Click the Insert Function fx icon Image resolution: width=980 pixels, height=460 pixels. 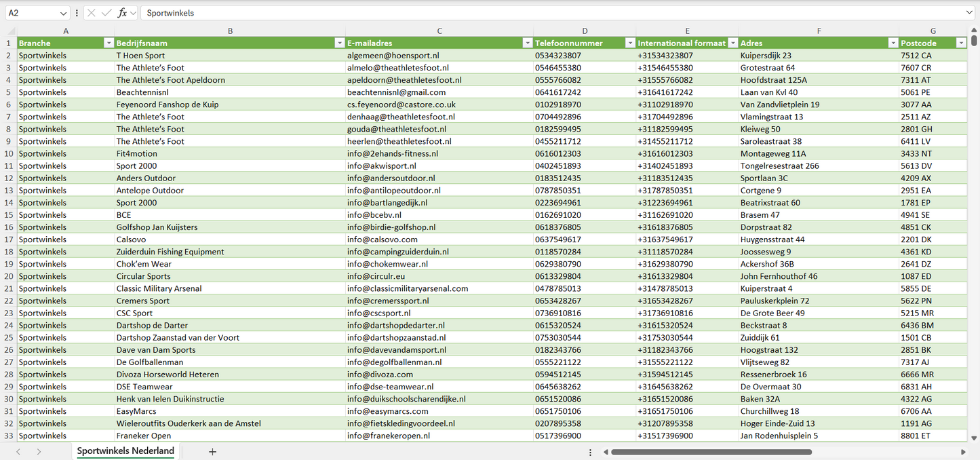(122, 13)
